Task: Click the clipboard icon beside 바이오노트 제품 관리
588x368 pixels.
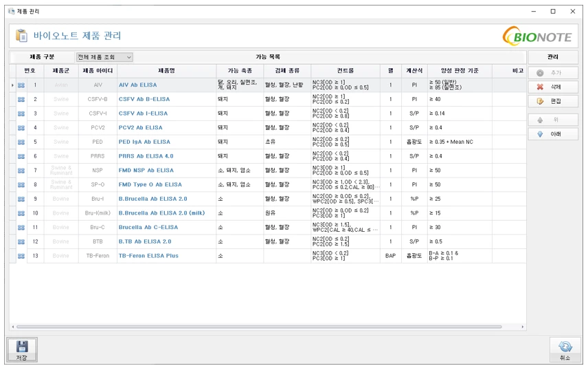Action: pos(21,36)
